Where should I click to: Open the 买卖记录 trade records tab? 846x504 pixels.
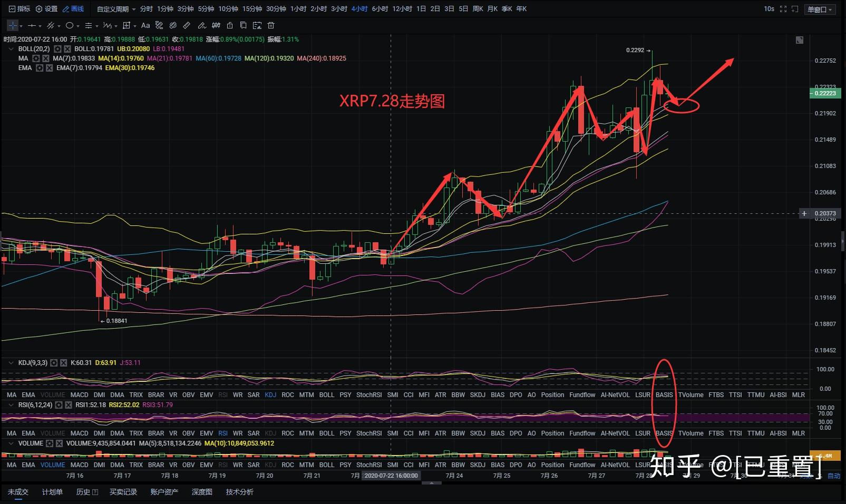coord(123,492)
